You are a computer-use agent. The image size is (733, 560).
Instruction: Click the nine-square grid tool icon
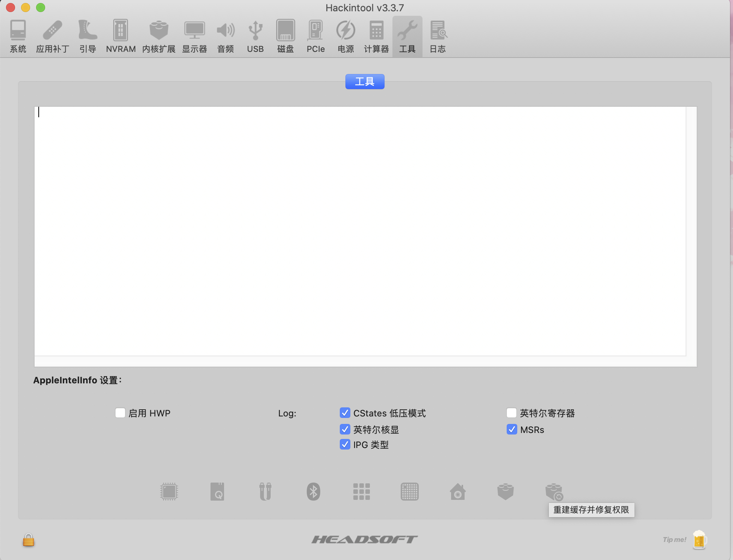point(362,492)
